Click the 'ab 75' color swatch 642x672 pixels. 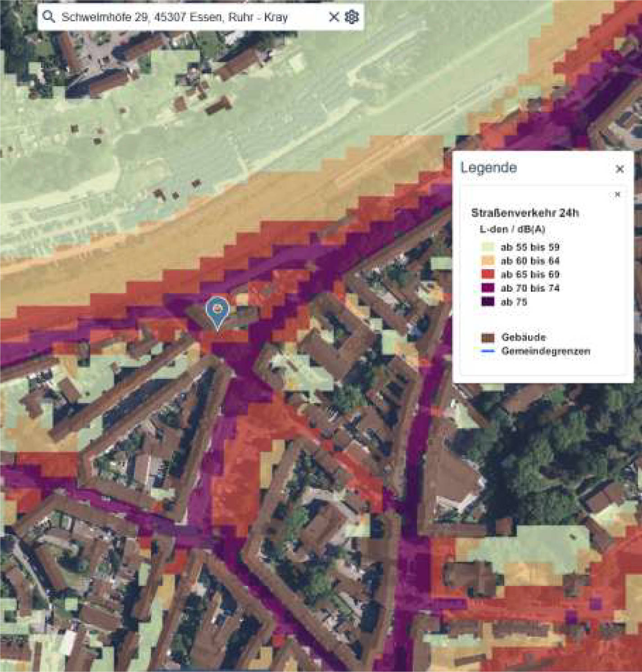point(488,302)
